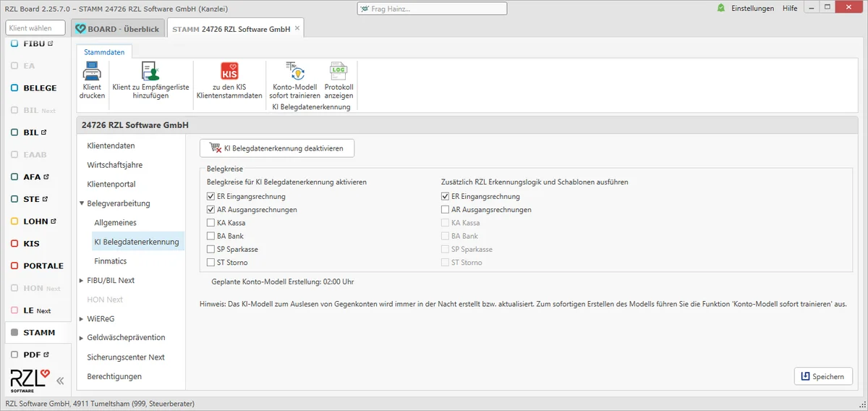Collapse sidebar with double-chevron icon

click(x=60, y=381)
